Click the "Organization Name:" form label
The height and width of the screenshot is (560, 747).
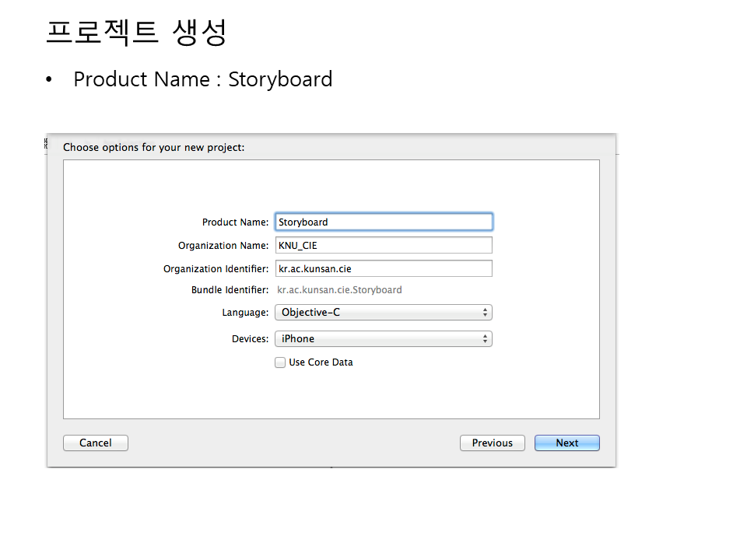223,246
